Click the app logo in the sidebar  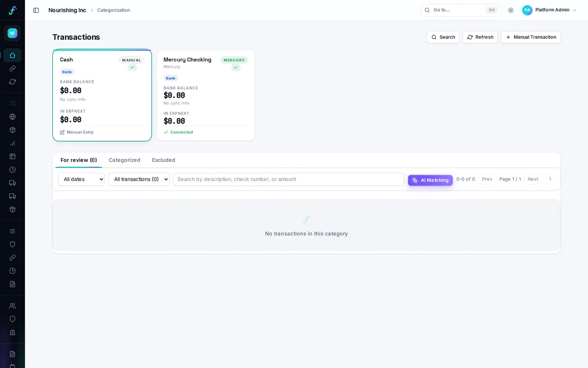[x=12, y=10]
